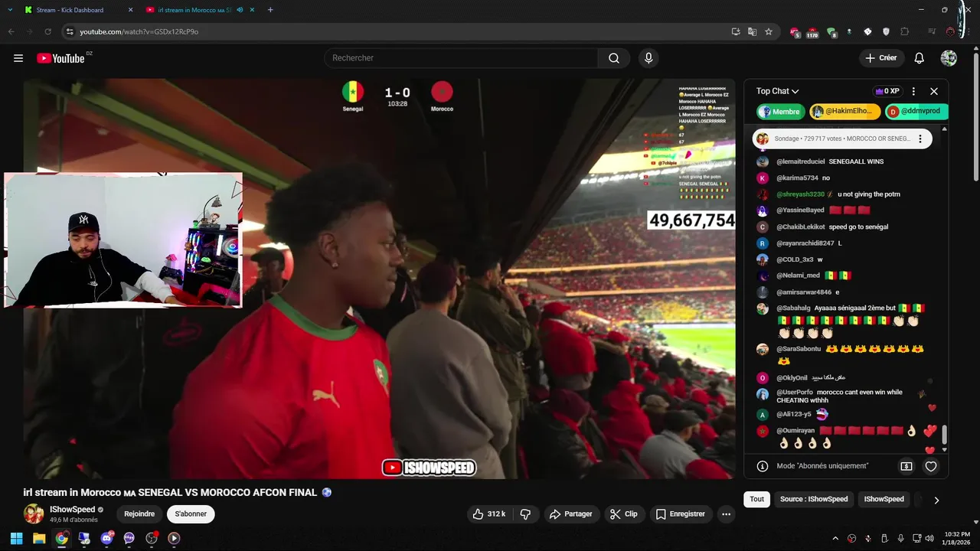View site information in address bar
The image size is (980, 551).
point(70,31)
